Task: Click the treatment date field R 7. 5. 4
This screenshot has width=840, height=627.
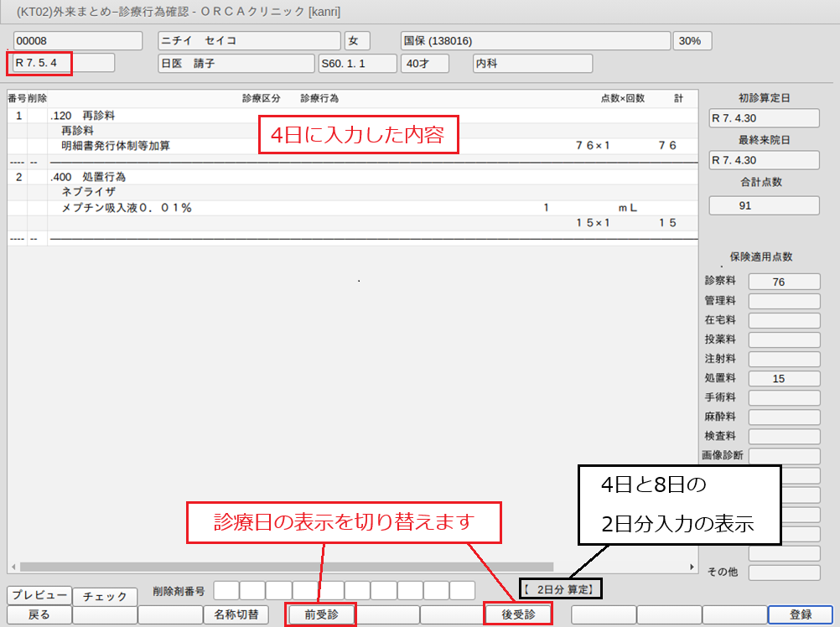Action: (x=42, y=64)
